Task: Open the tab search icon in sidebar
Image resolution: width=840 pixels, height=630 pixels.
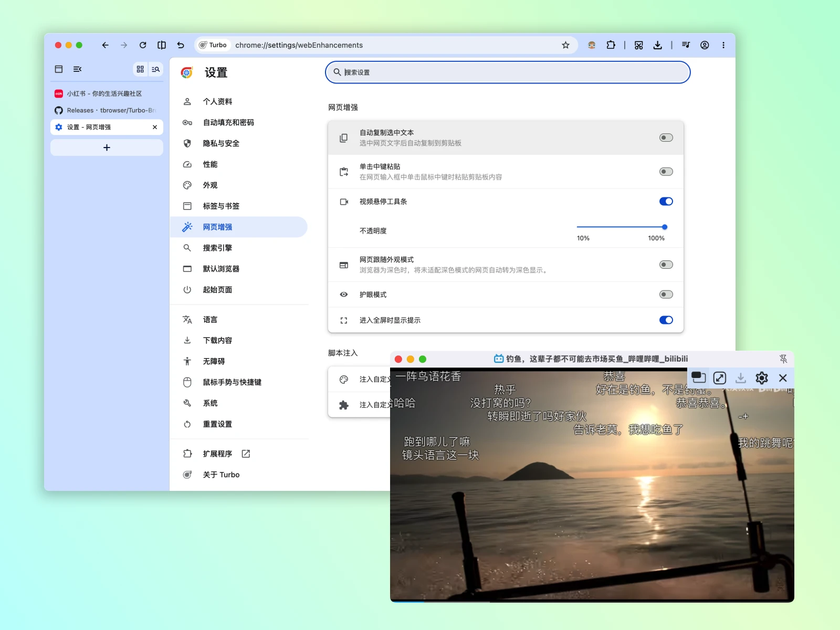Action: click(155, 69)
